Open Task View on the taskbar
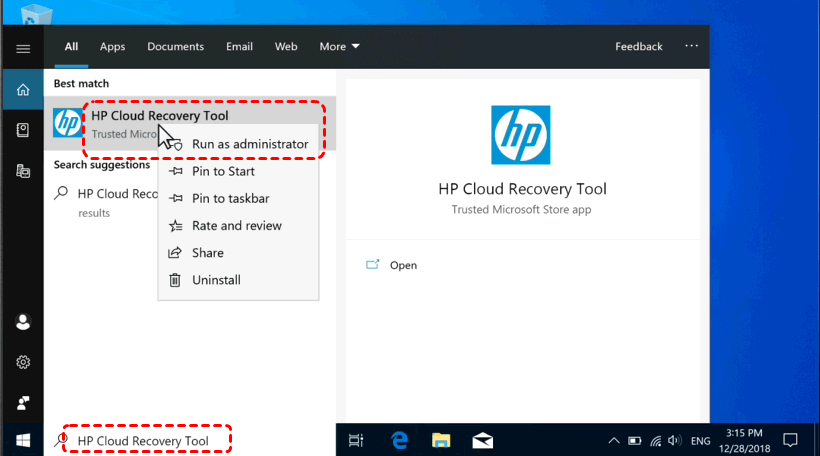 pyautogui.click(x=356, y=441)
